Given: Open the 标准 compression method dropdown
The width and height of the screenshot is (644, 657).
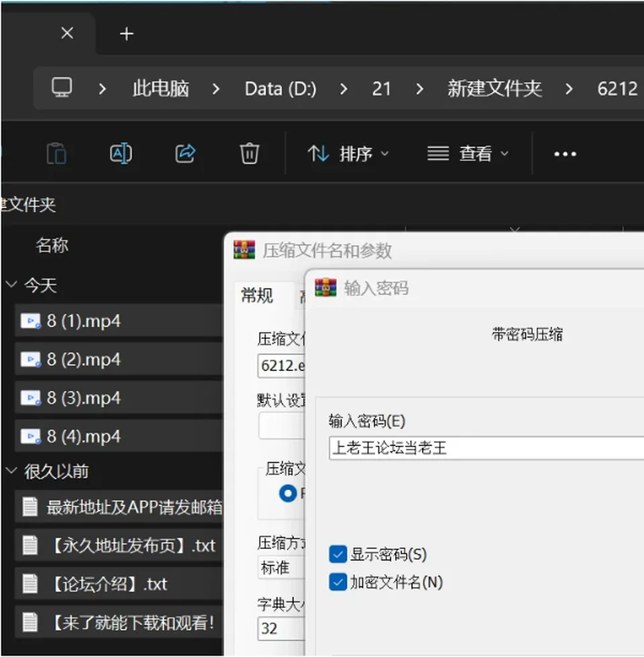Looking at the screenshot, I should tap(281, 568).
